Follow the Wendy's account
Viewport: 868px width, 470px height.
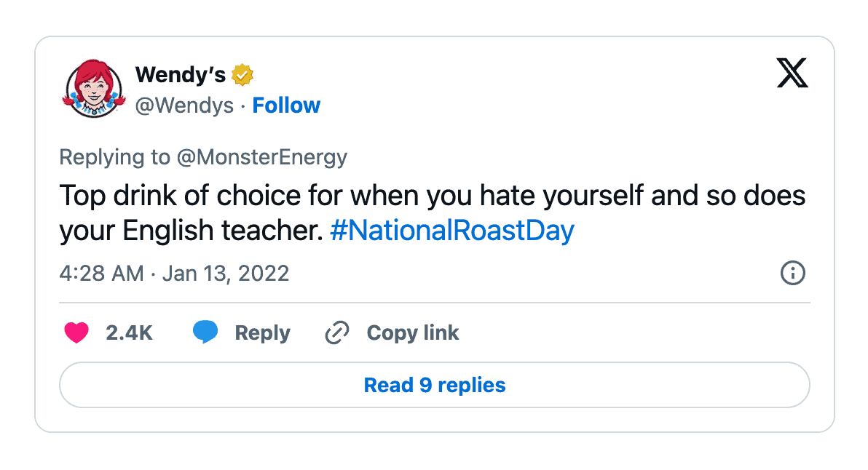pos(286,105)
